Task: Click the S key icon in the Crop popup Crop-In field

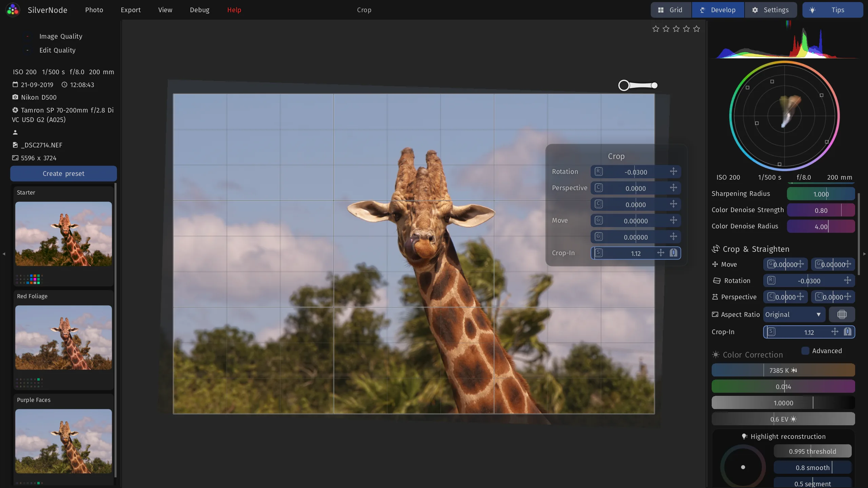Action: coord(599,253)
